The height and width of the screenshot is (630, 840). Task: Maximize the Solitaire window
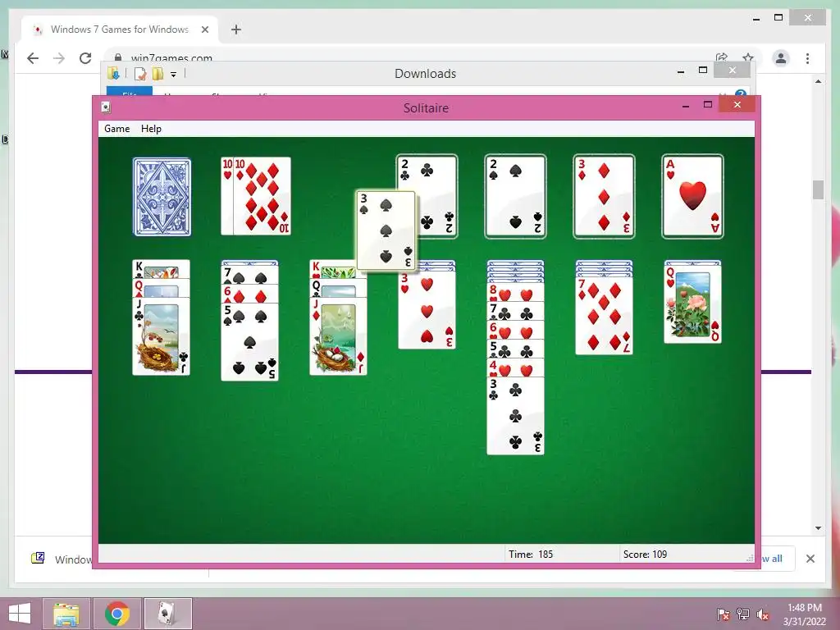[x=708, y=105]
